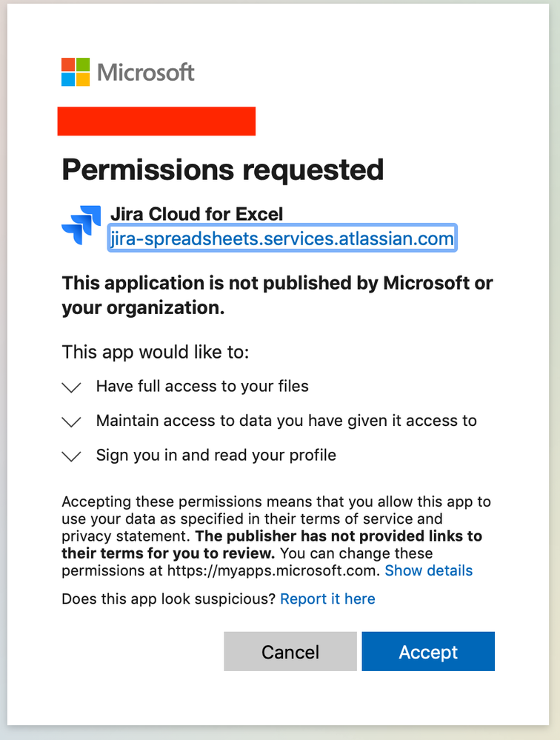Open 'Show details' for the permissions
Image resolution: width=560 pixels, height=740 pixels.
pyautogui.click(x=428, y=570)
